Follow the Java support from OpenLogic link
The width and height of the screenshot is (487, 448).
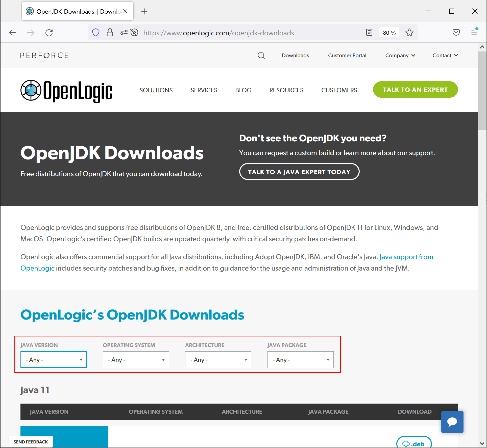click(406, 257)
